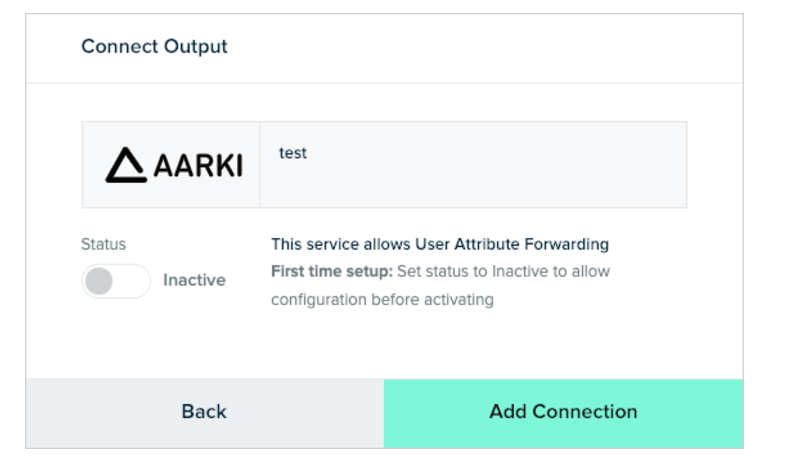
Task: Click the AARKI brand wordmark
Action: (198, 166)
